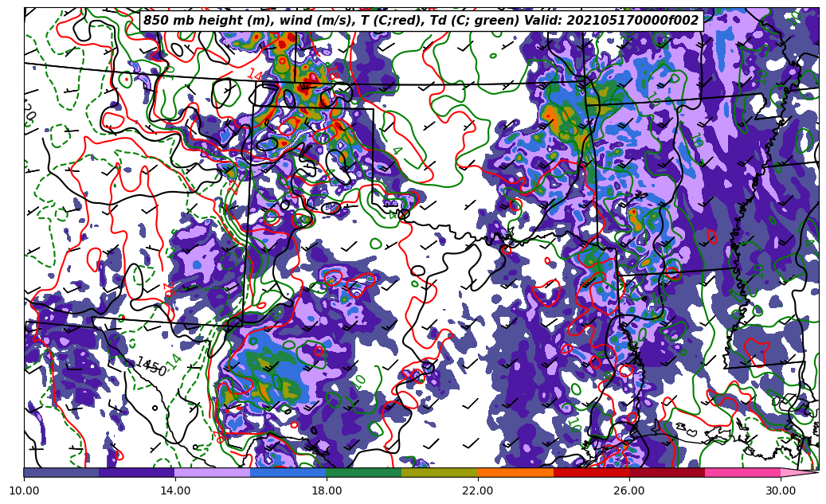Click the black 20 label at left edge

pyautogui.click(x=29, y=110)
